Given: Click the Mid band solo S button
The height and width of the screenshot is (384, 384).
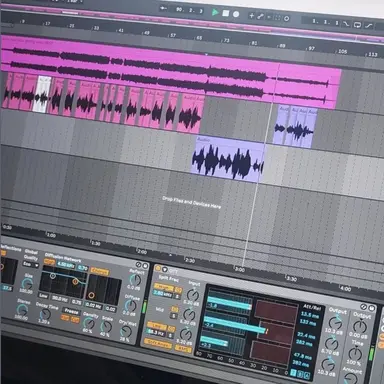Looking at the screenshot, I should [173, 316].
